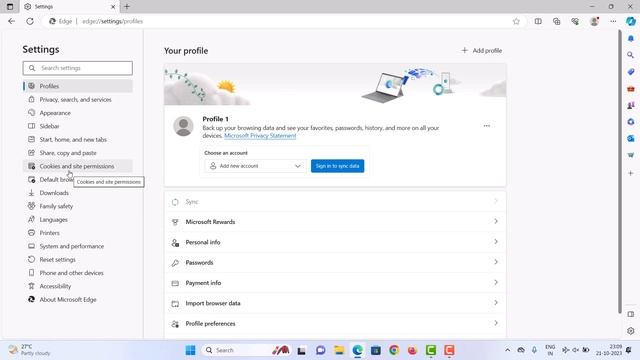Click Sign in to sync data
Image resolution: width=640 pixels, height=360 pixels.
[x=337, y=166]
